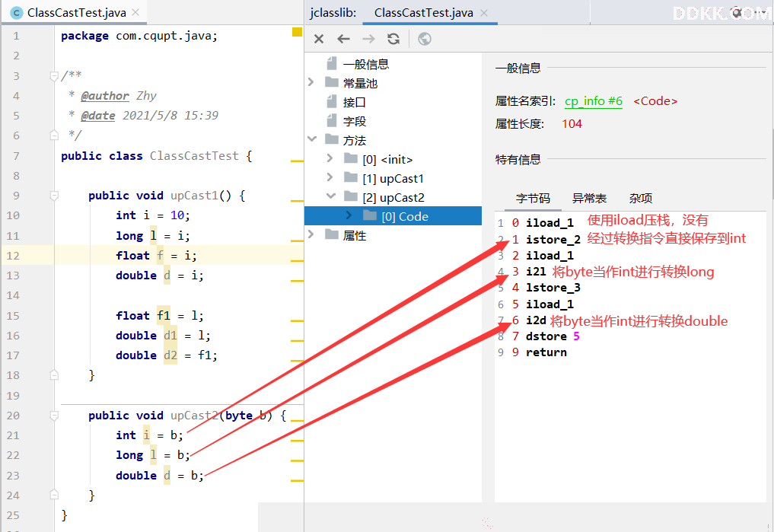Go back in jclasslib navigation

343,39
